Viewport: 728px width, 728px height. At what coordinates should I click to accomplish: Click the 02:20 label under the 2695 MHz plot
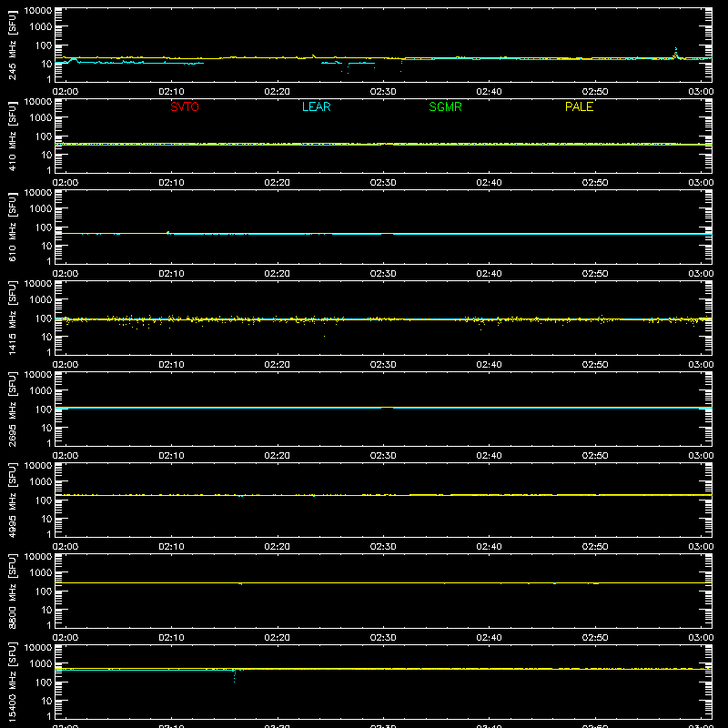click(x=278, y=456)
